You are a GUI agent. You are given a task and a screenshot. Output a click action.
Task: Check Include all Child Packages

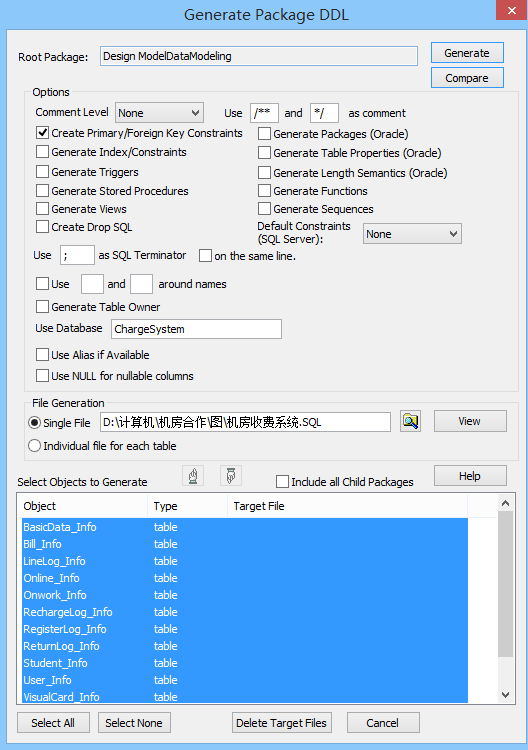pyautogui.click(x=283, y=482)
